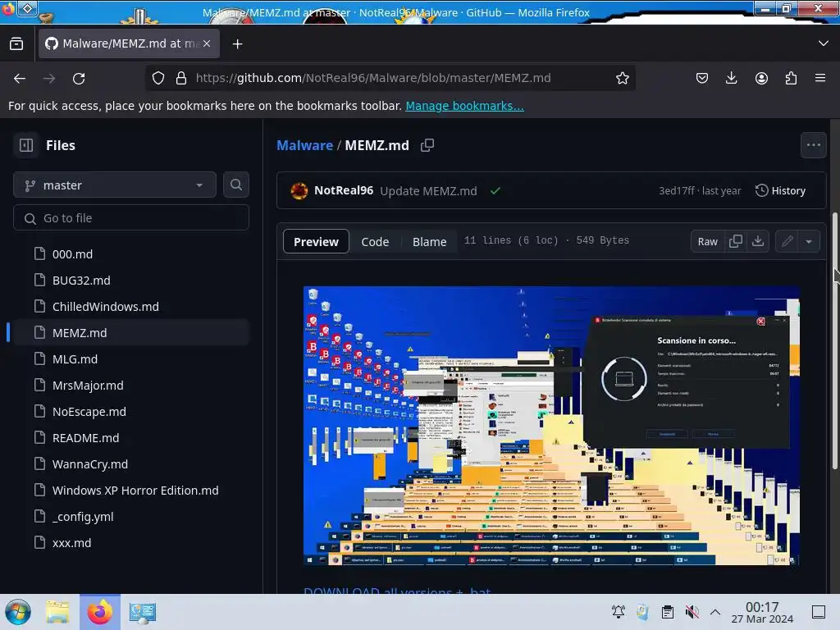Bookmark this page with star icon

pyautogui.click(x=622, y=78)
